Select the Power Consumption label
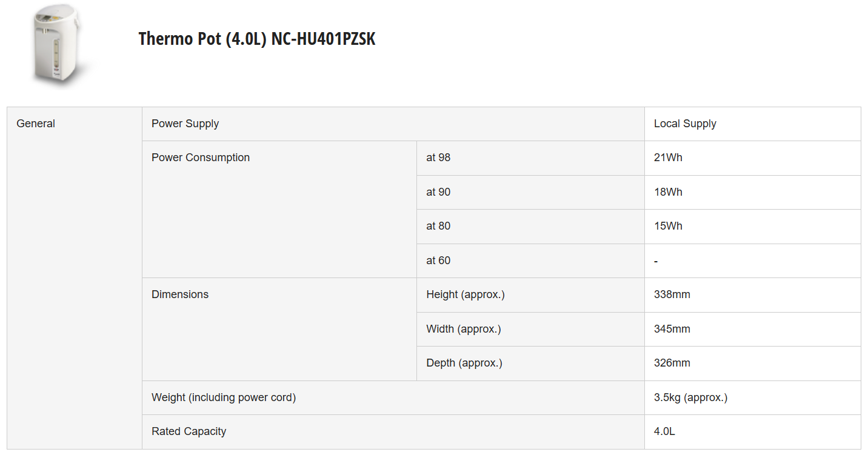Screen dimensions: 868x455 201,158
